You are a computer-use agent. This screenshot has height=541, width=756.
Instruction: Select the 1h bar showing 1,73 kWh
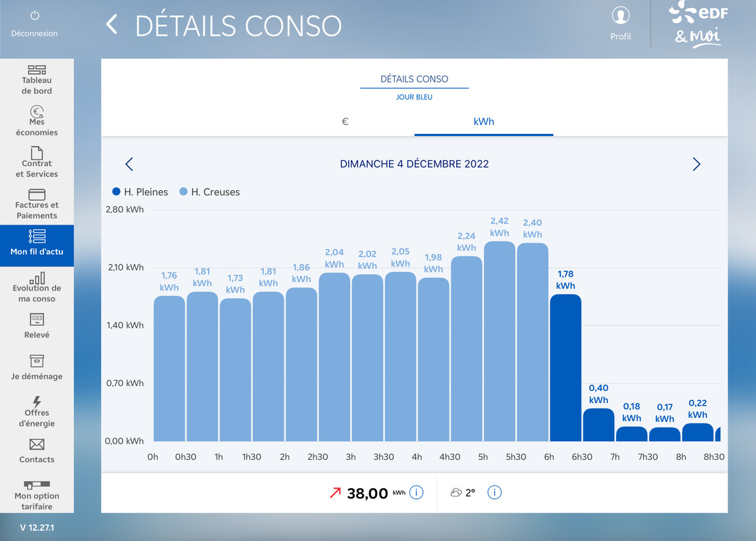236,370
